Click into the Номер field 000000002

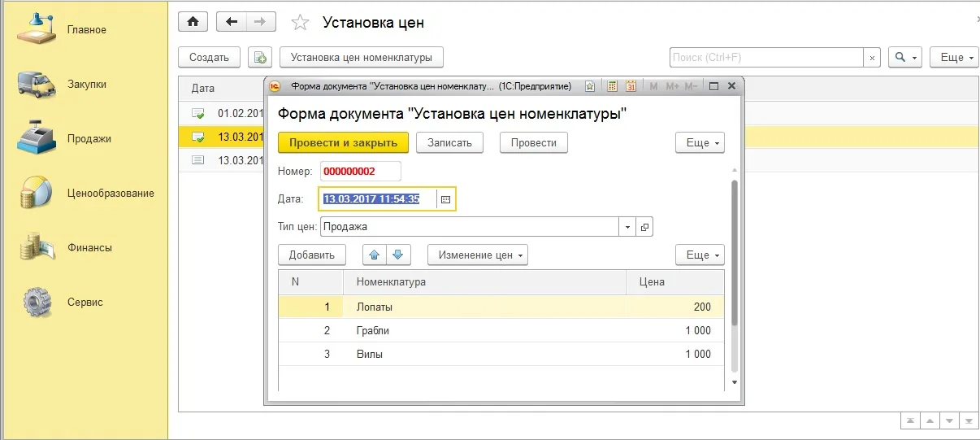point(360,172)
